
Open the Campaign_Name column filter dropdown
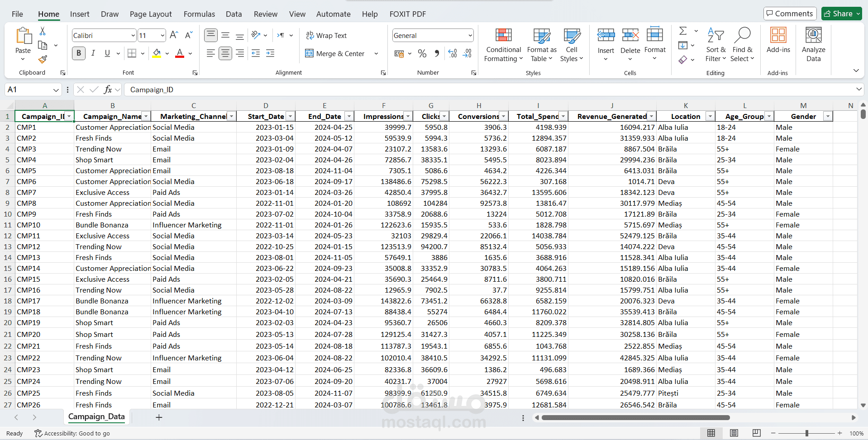click(146, 117)
